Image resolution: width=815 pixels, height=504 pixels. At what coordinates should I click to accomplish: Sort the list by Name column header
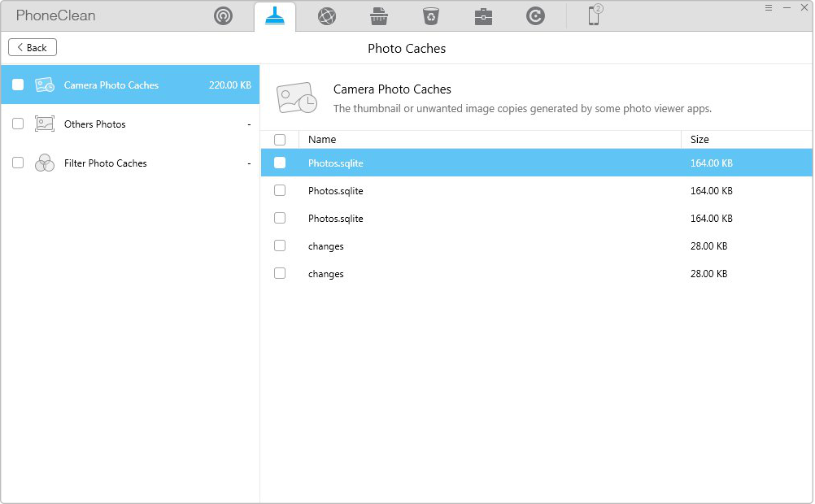pyautogui.click(x=322, y=140)
